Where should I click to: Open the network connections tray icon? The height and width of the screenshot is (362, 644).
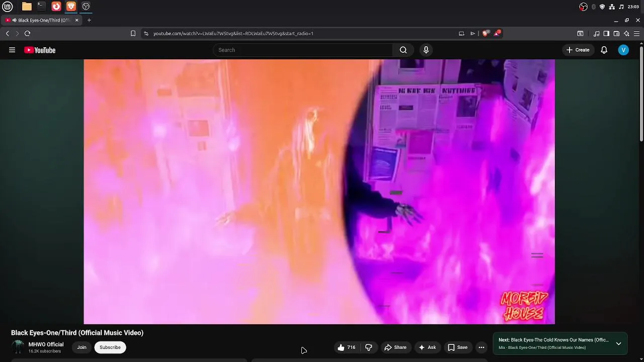tap(612, 7)
